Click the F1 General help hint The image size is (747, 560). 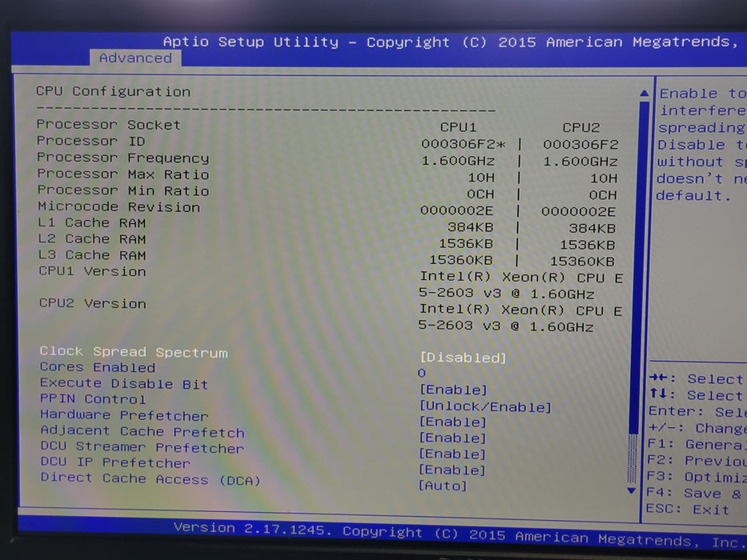click(697, 444)
